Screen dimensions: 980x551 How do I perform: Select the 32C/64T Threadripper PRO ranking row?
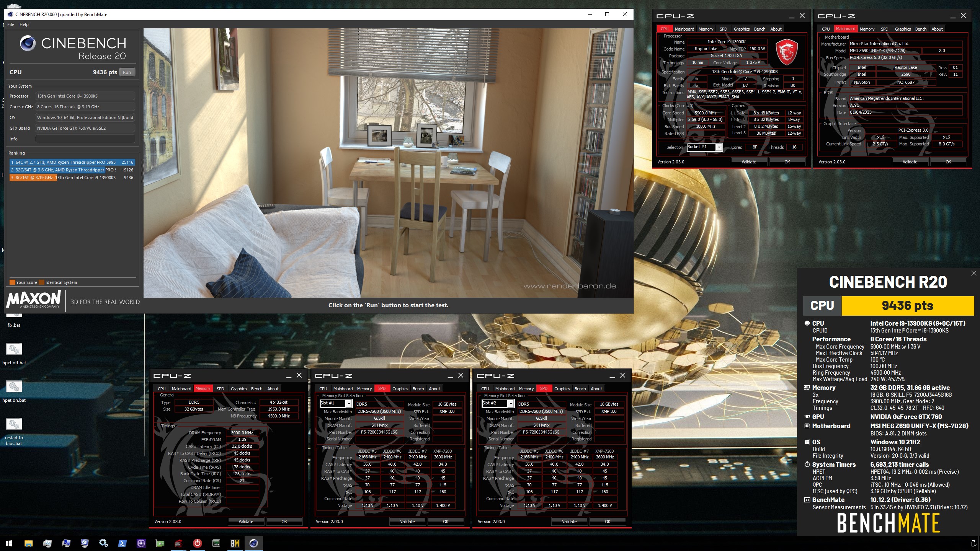[72, 170]
